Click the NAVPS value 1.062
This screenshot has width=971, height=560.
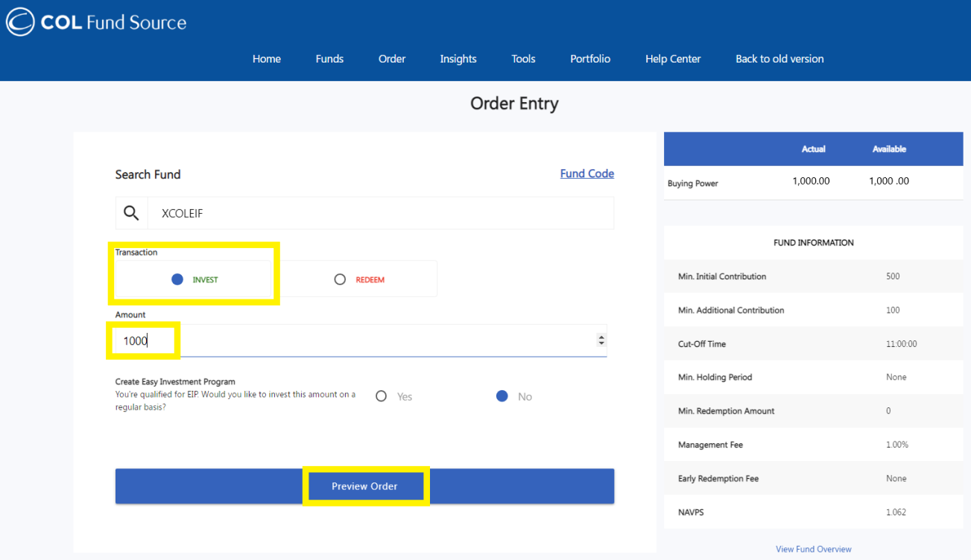pyautogui.click(x=896, y=512)
